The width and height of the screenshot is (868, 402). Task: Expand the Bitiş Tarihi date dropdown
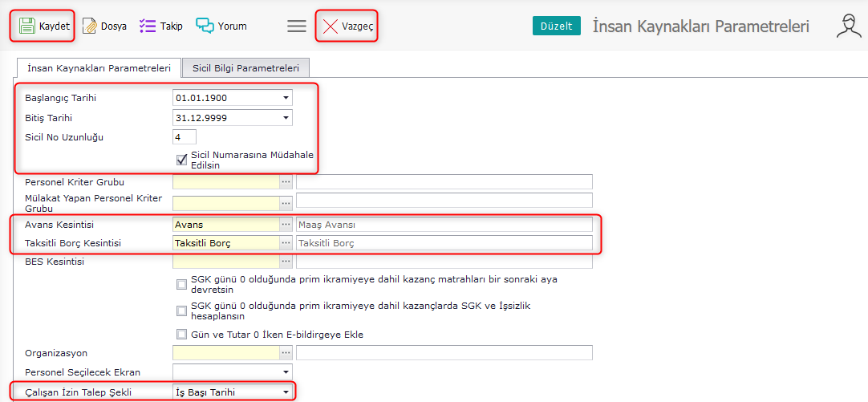point(286,118)
